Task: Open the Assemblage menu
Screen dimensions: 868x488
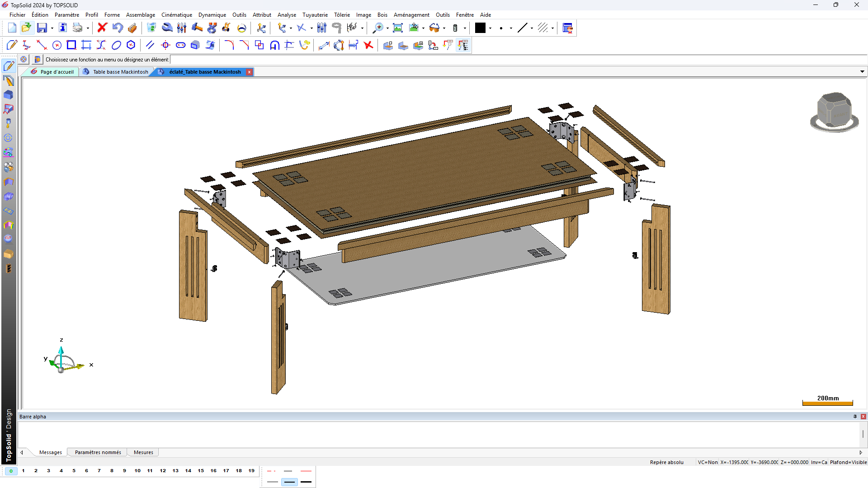Action: coord(140,15)
